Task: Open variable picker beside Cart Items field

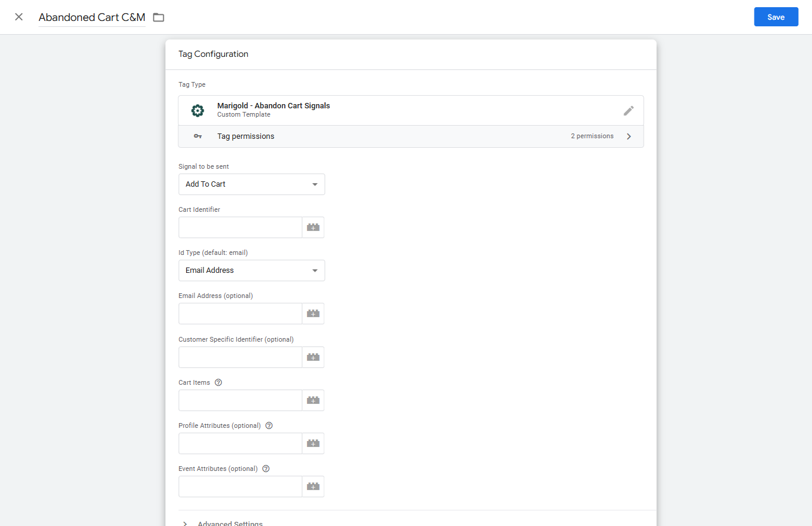Action: pos(313,400)
